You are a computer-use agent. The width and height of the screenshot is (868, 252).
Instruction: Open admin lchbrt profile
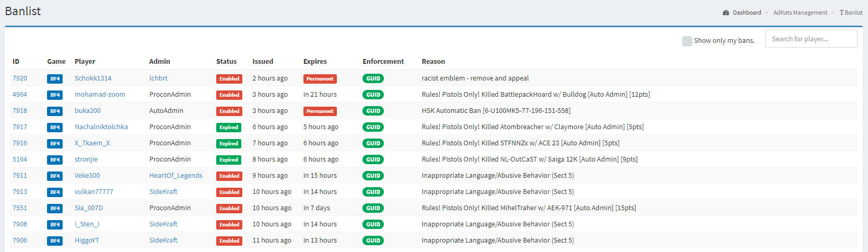tap(159, 78)
